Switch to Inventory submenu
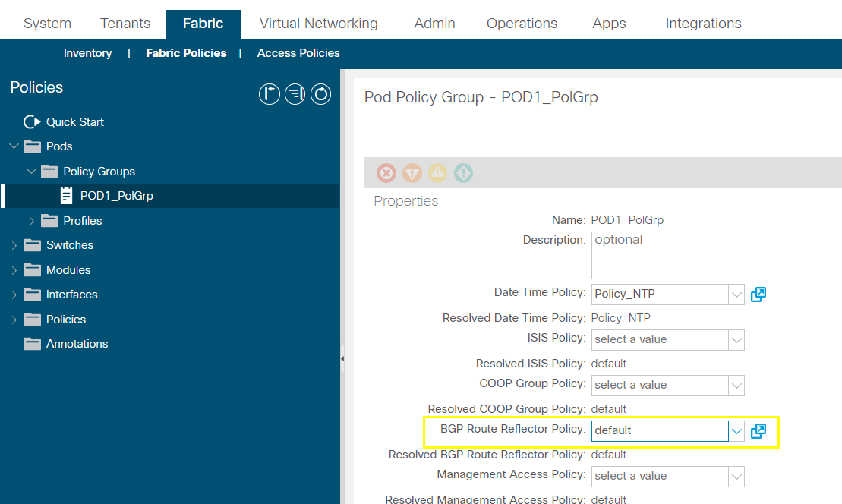 point(87,53)
